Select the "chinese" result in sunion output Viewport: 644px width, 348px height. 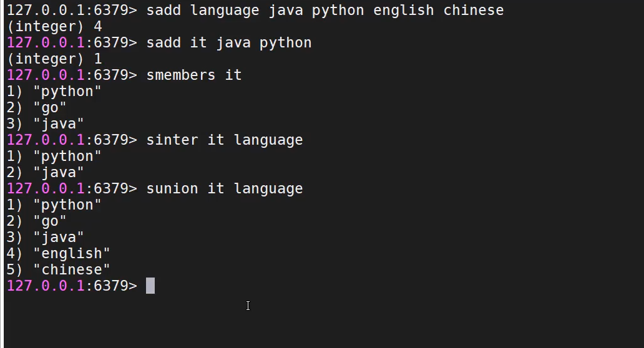tap(72, 269)
